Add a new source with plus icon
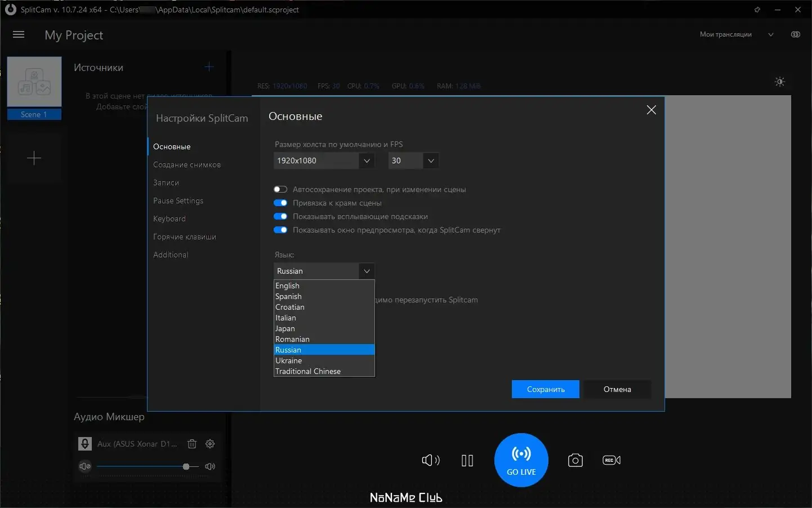 coord(209,67)
